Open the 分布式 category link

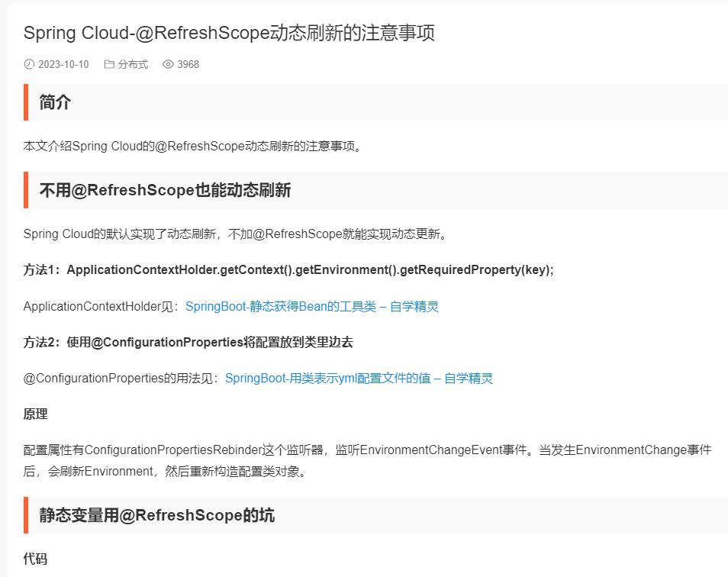click(133, 64)
